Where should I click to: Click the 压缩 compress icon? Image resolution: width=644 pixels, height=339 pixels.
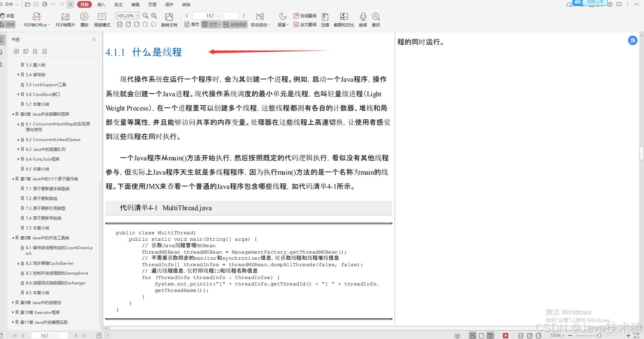(x=325, y=20)
